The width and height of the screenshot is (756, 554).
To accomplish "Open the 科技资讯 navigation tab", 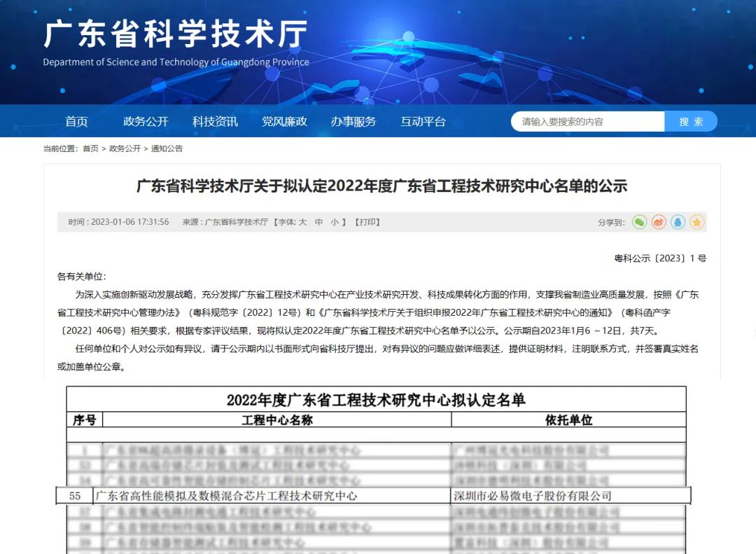I will click(215, 122).
